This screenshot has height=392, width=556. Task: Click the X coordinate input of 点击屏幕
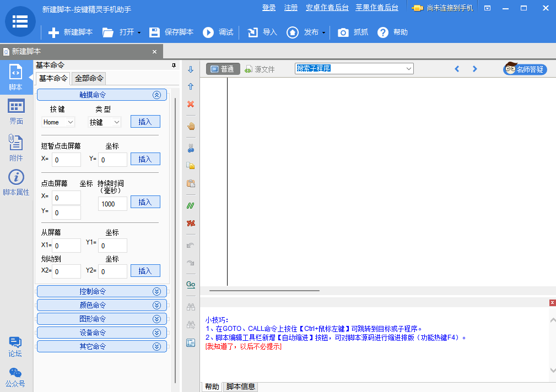click(x=66, y=197)
